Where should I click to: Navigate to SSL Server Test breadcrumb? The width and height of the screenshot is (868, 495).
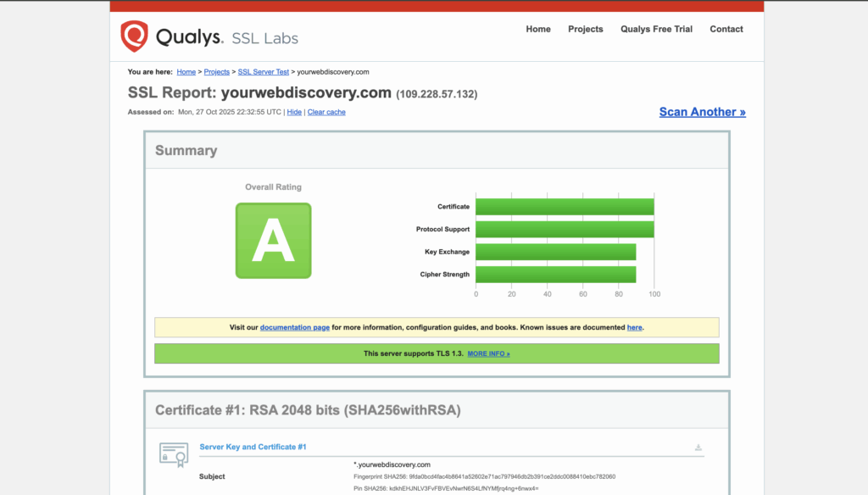point(263,72)
